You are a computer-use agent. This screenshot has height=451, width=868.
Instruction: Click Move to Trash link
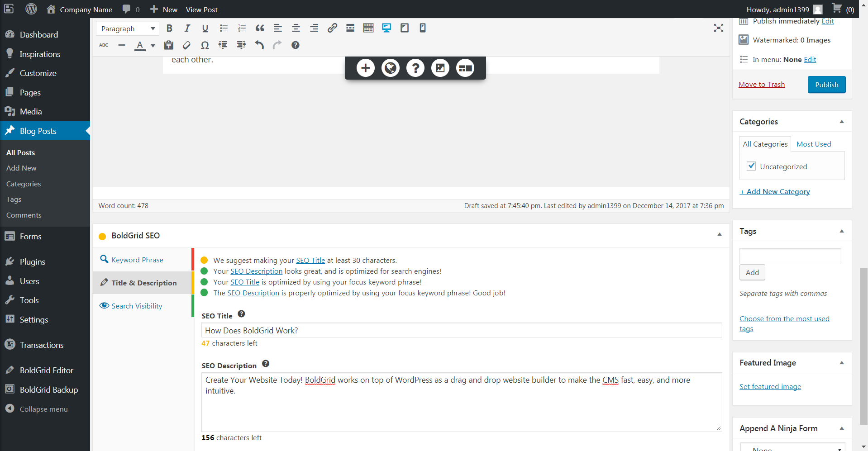pyautogui.click(x=761, y=85)
